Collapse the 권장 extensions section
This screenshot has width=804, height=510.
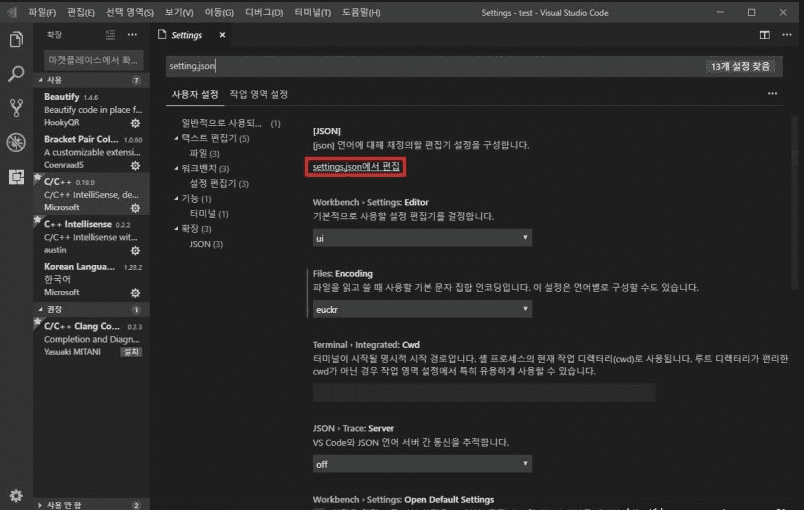(x=91, y=309)
